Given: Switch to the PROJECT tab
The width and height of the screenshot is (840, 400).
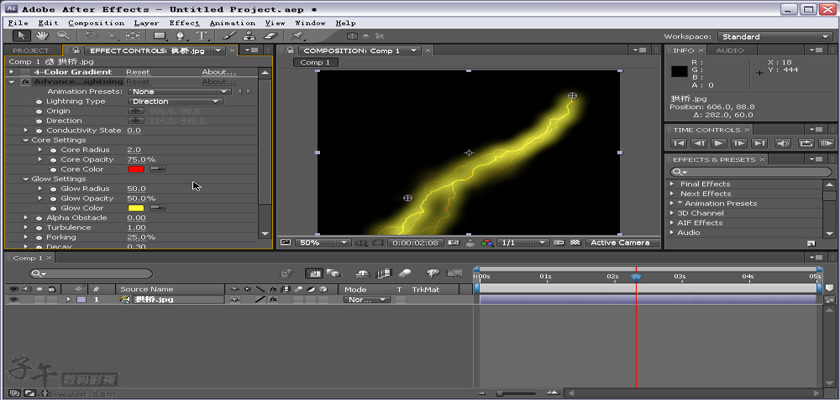Looking at the screenshot, I should [x=31, y=50].
